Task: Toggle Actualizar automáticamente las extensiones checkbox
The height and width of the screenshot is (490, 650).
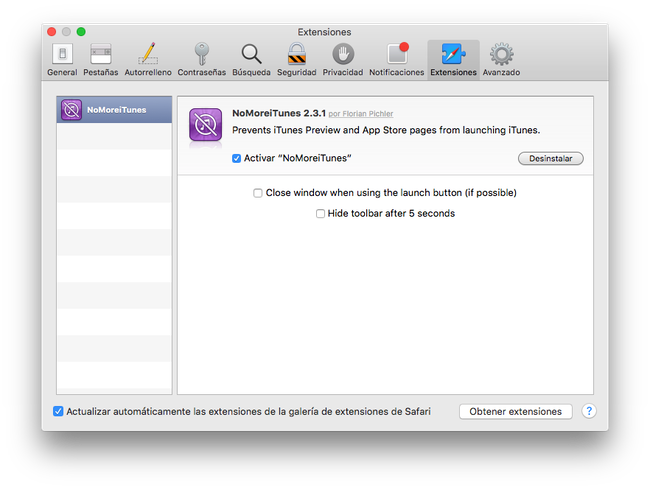Action: pyautogui.click(x=58, y=411)
